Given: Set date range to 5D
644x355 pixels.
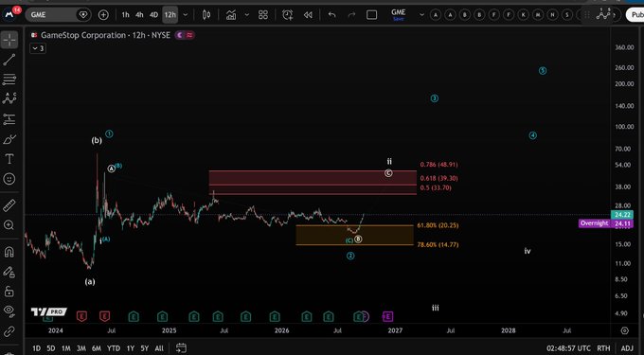Looking at the screenshot, I should (x=51, y=348).
